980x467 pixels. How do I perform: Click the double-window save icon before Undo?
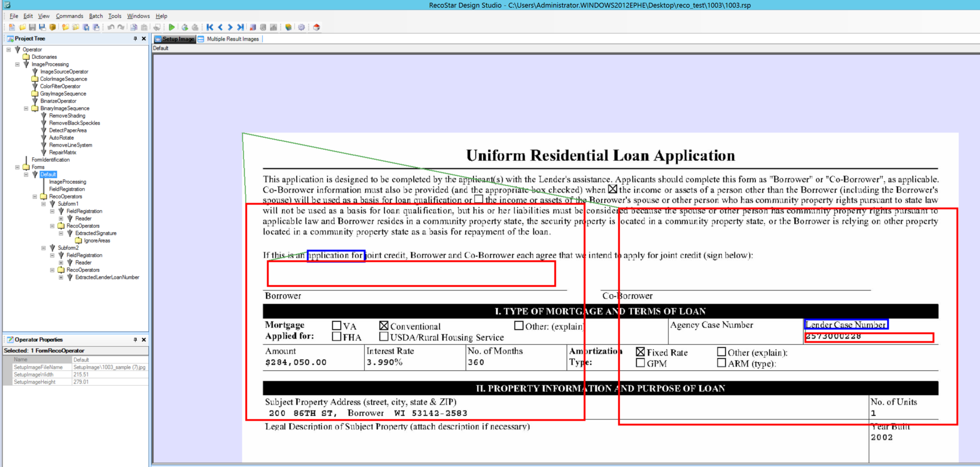click(x=96, y=27)
